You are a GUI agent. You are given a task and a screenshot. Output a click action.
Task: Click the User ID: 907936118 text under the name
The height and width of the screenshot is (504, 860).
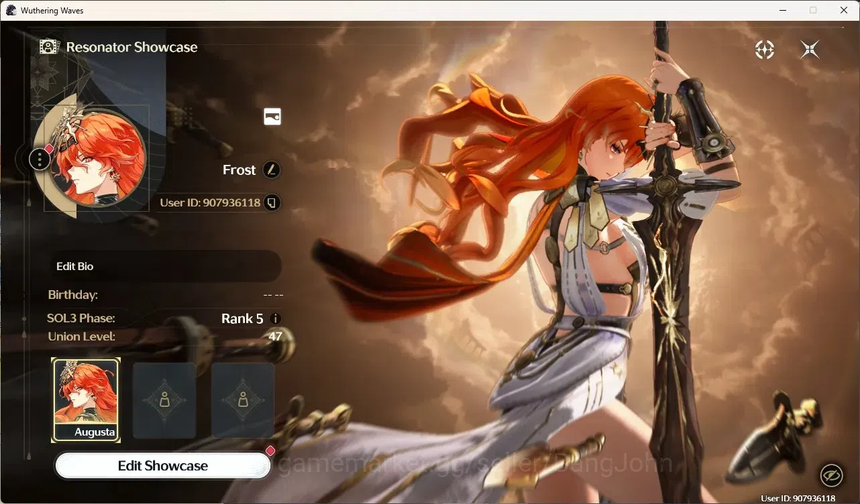point(210,202)
